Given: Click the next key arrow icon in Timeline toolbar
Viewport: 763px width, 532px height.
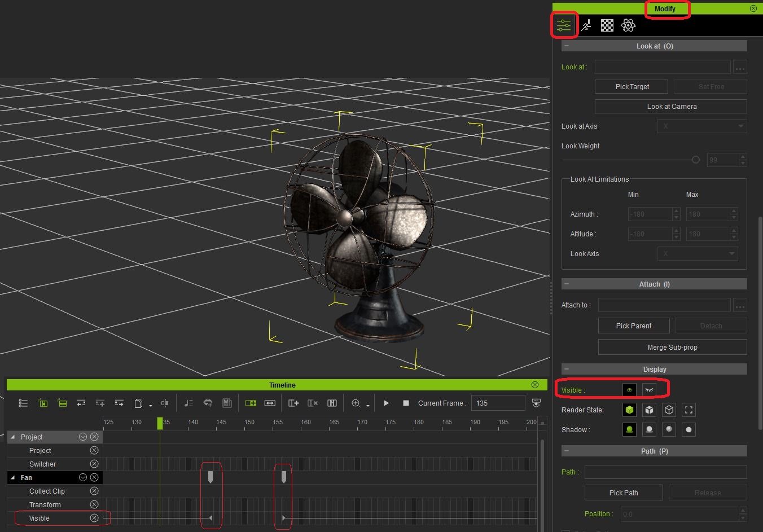Looking at the screenshot, I should (x=119, y=403).
